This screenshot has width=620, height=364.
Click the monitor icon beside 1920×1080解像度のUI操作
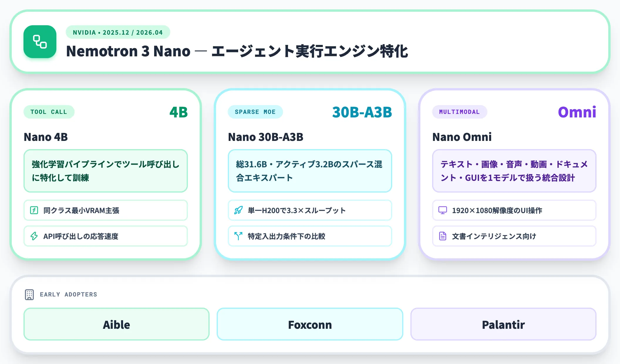(443, 210)
